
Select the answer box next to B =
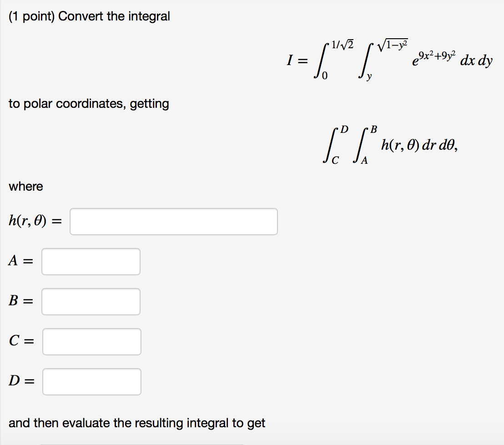click(x=91, y=302)
